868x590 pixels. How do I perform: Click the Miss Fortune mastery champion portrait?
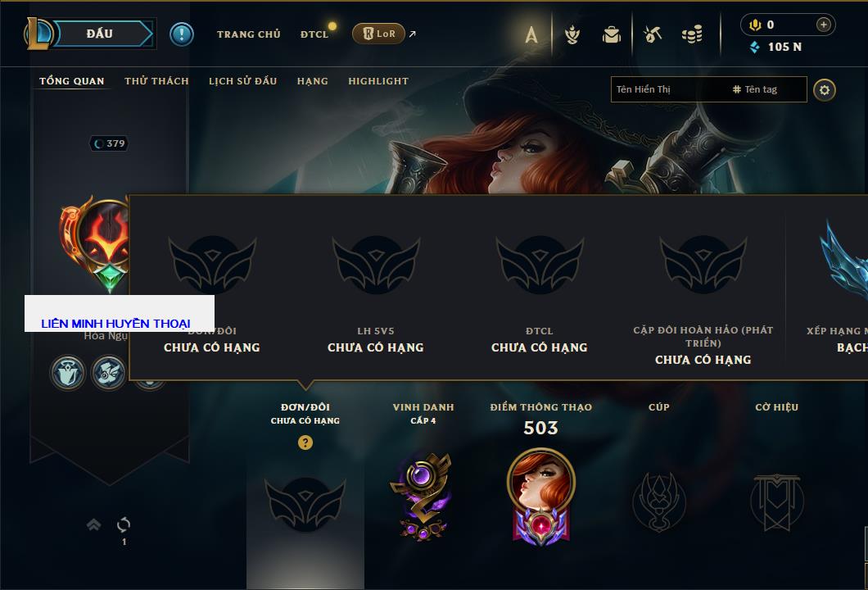pos(540,482)
